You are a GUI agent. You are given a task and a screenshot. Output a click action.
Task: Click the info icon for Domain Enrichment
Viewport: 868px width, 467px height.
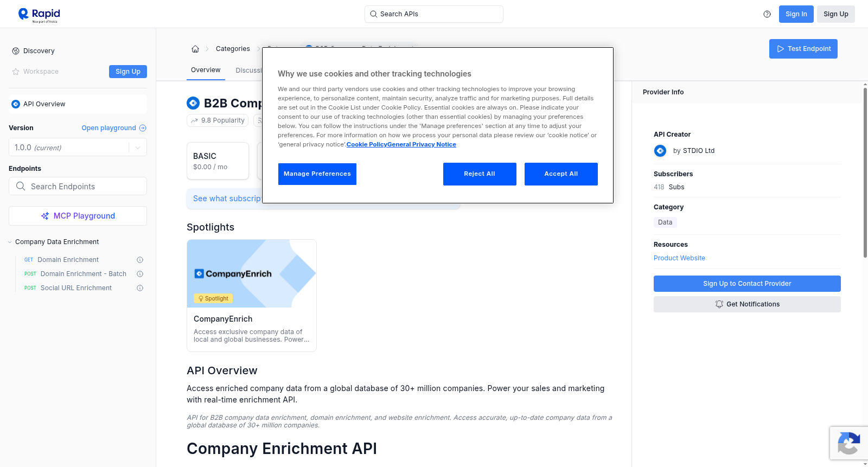point(140,260)
